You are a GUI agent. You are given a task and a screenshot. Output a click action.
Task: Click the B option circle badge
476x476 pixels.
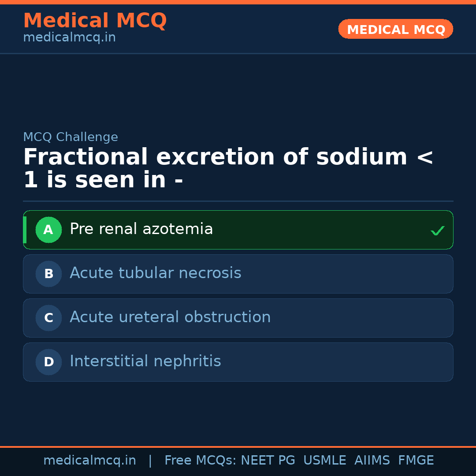click(48, 274)
